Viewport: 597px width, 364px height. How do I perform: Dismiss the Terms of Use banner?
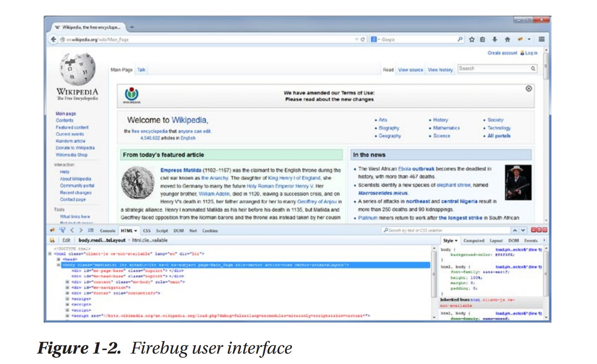click(x=529, y=88)
